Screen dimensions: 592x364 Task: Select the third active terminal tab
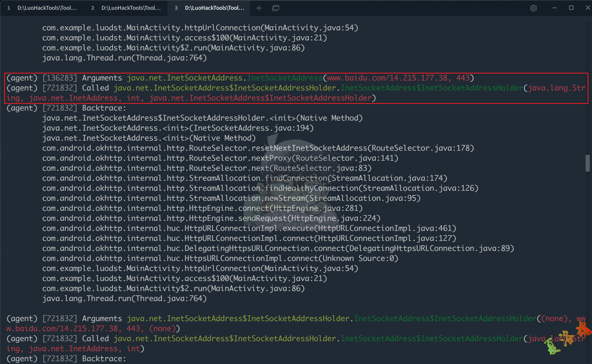pos(211,8)
